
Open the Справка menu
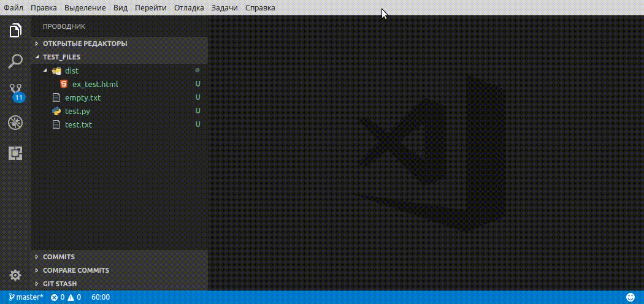260,8
